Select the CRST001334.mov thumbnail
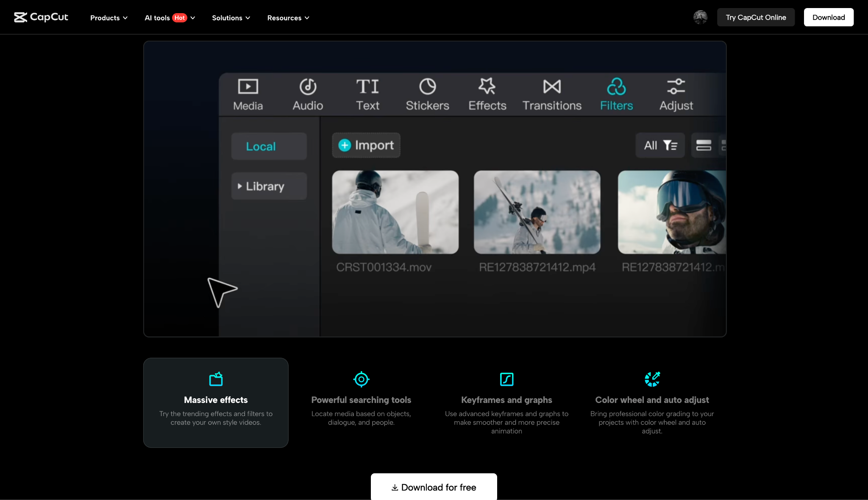Image resolution: width=868 pixels, height=500 pixels. (395, 212)
